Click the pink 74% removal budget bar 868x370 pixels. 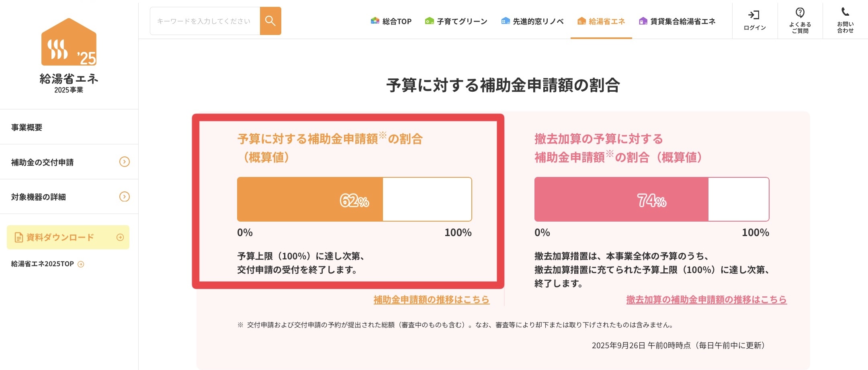tap(621, 199)
